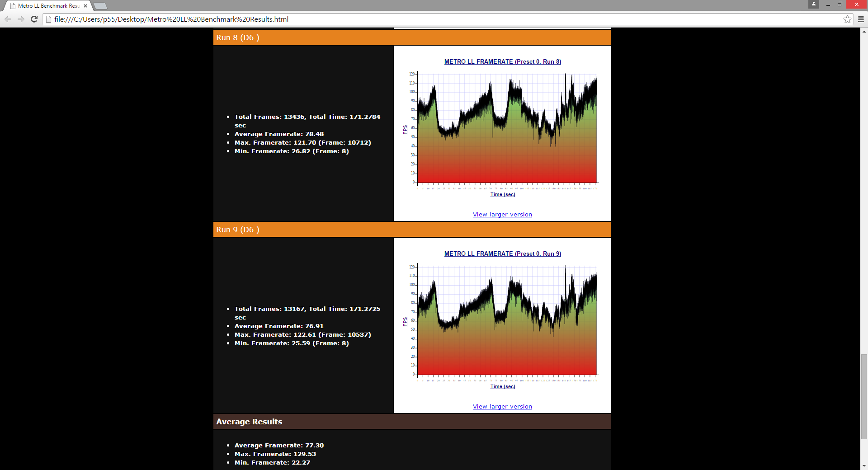Image resolution: width=868 pixels, height=470 pixels.
Task: Close the Chrome window
Action: [857, 5]
